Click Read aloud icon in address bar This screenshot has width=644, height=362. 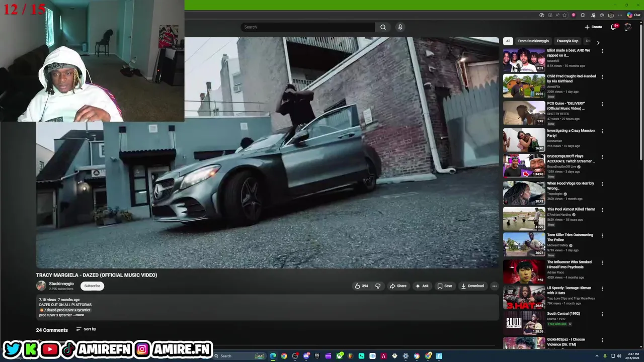pos(557,15)
